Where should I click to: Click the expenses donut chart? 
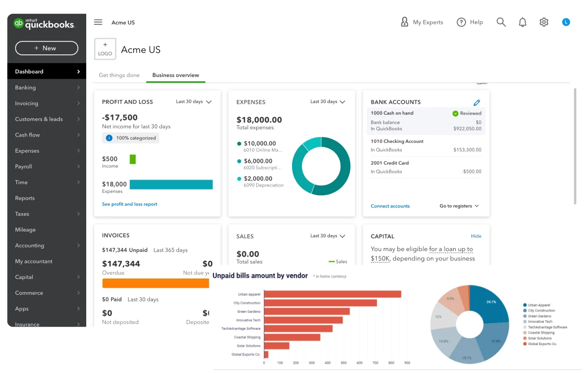(x=321, y=166)
